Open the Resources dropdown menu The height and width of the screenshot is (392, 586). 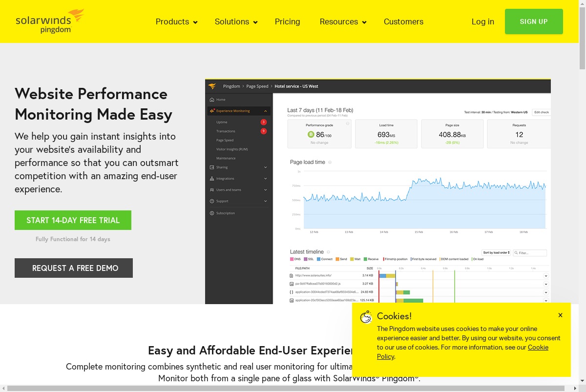click(x=343, y=21)
